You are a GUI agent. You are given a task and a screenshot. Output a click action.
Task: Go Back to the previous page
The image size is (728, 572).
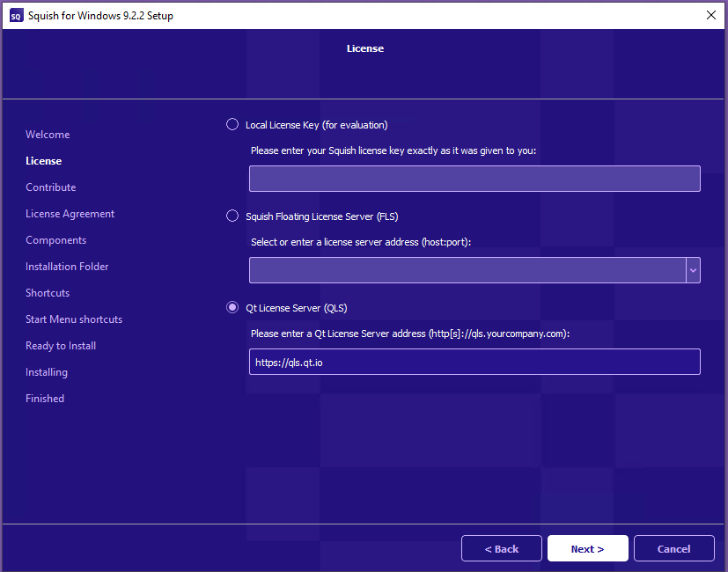point(502,548)
